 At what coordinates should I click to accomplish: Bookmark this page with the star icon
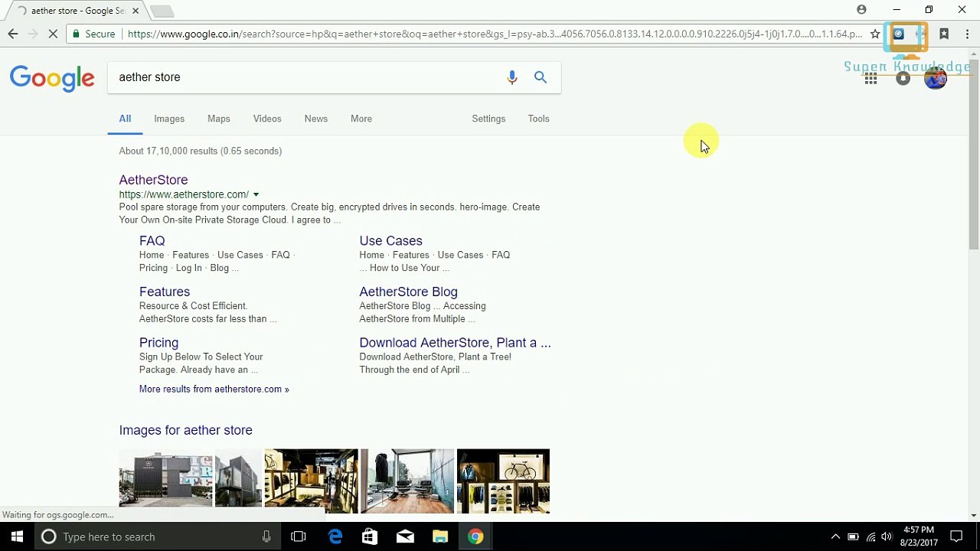click(875, 34)
